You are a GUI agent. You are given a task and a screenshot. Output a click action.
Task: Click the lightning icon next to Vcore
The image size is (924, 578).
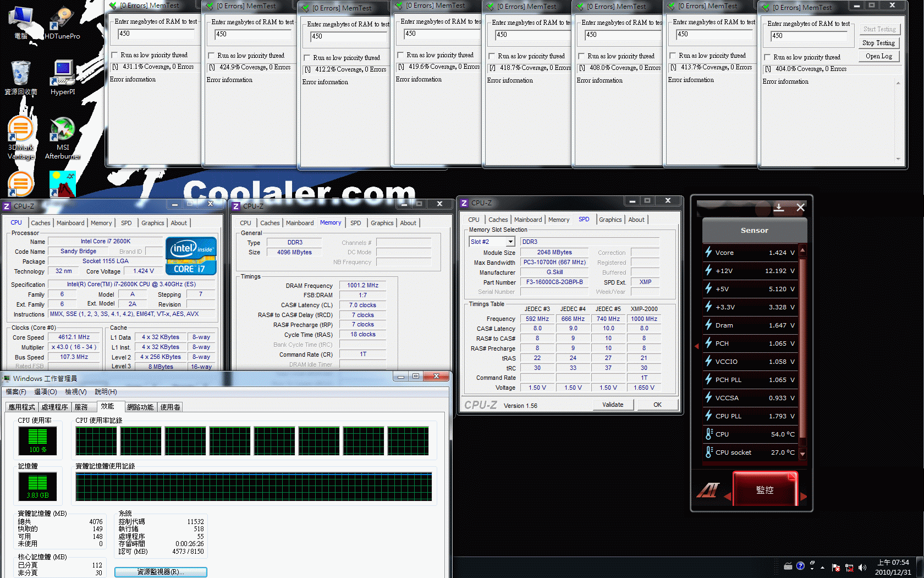pos(709,252)
